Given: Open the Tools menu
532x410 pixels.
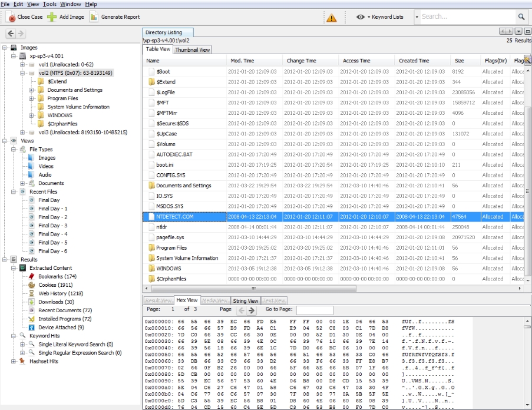Looking at the screenshot, I should click(x=49, y=4).
